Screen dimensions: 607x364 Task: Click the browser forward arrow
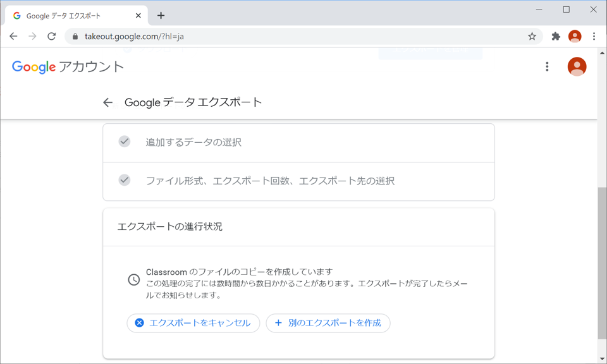[32, 37]
